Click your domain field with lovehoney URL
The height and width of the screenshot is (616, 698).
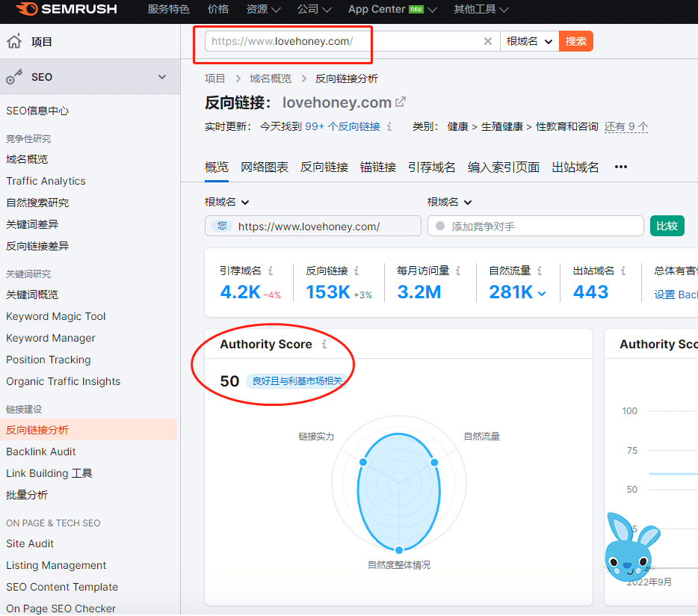tap(313, 226)
